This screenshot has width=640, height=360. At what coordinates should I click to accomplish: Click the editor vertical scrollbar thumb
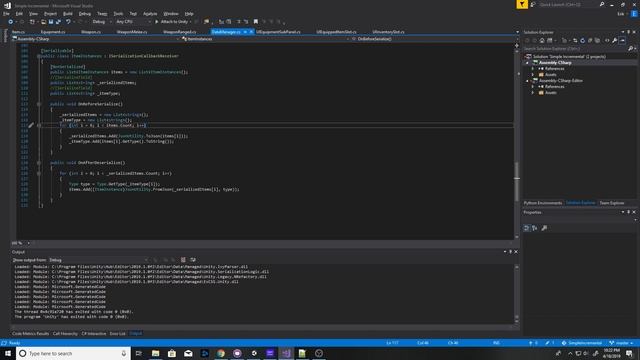[x=517, y=182]
